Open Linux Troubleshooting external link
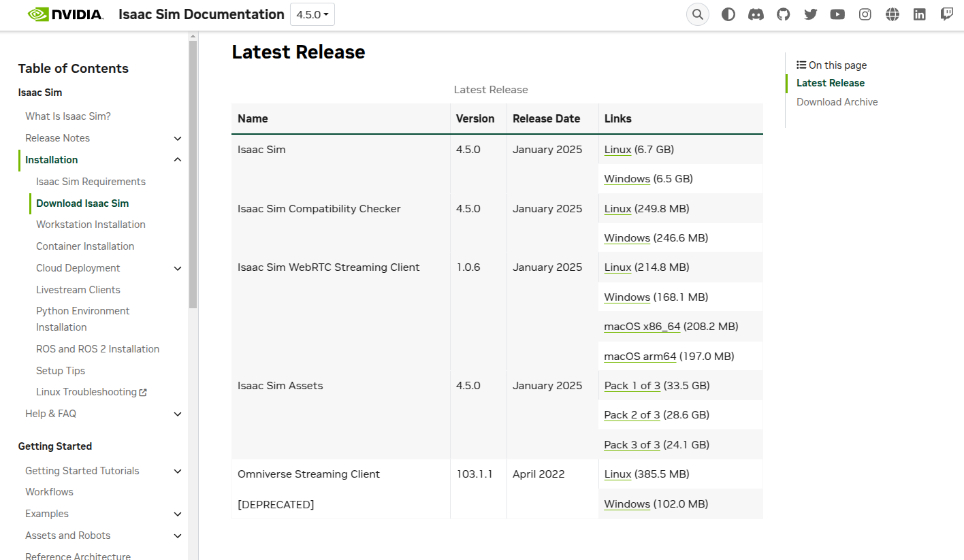 tap(91, 392)
